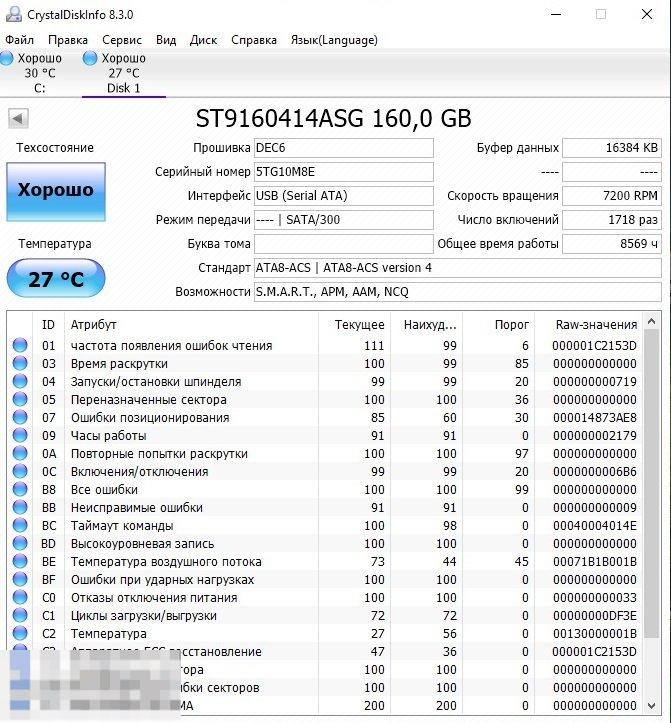This screenshot has width=671, height=723.
Task: Open the Сервис menu
Action: tap(122, 40)
